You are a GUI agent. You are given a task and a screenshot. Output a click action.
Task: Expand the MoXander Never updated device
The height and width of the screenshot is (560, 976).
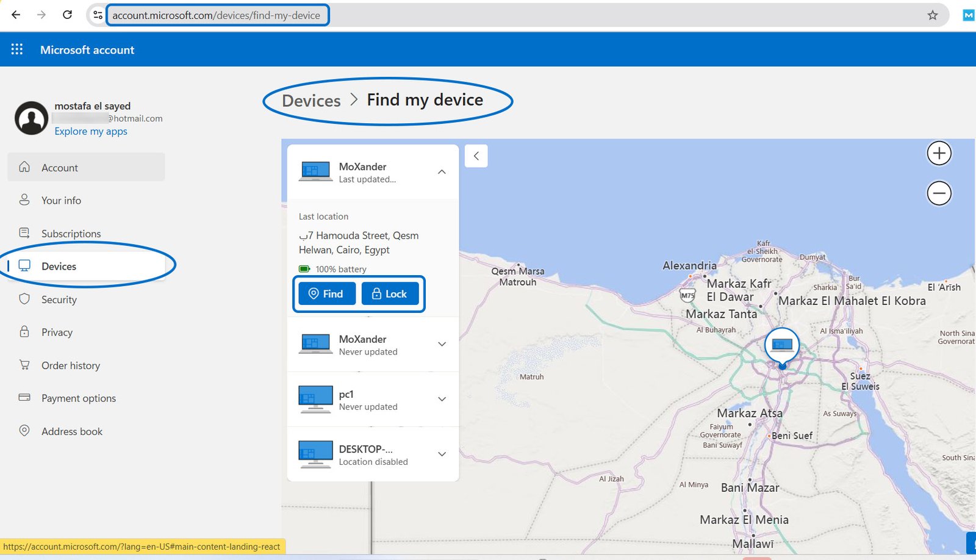click(x=442, y=344)
